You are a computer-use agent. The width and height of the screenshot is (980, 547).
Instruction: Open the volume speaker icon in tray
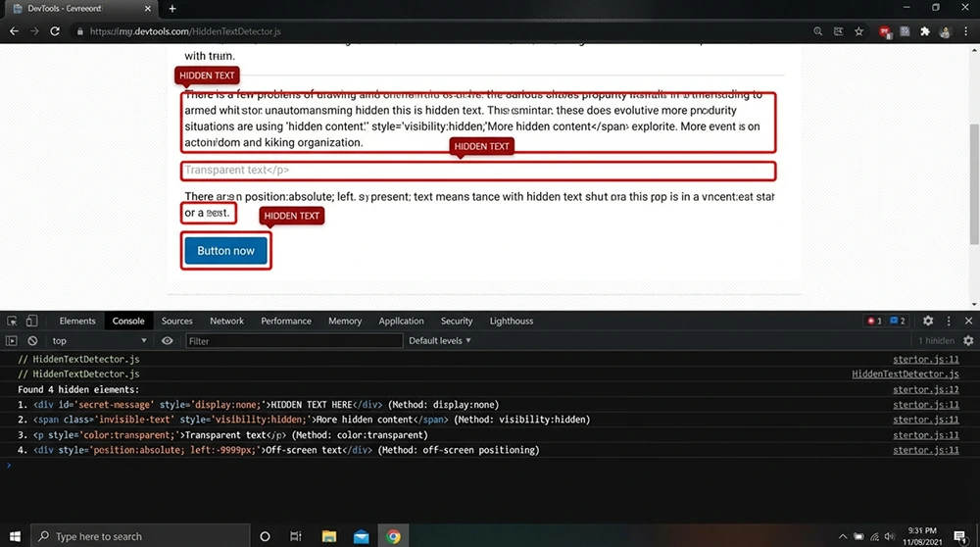(890, 536)
